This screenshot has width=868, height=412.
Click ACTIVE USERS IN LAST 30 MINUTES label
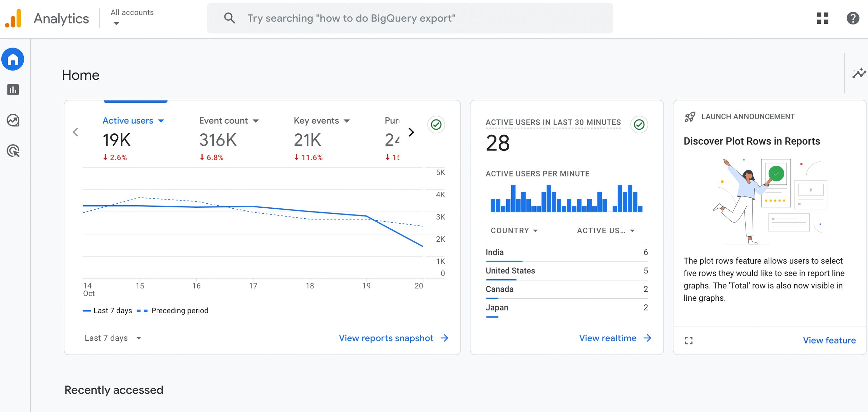(x=553, y=122)
